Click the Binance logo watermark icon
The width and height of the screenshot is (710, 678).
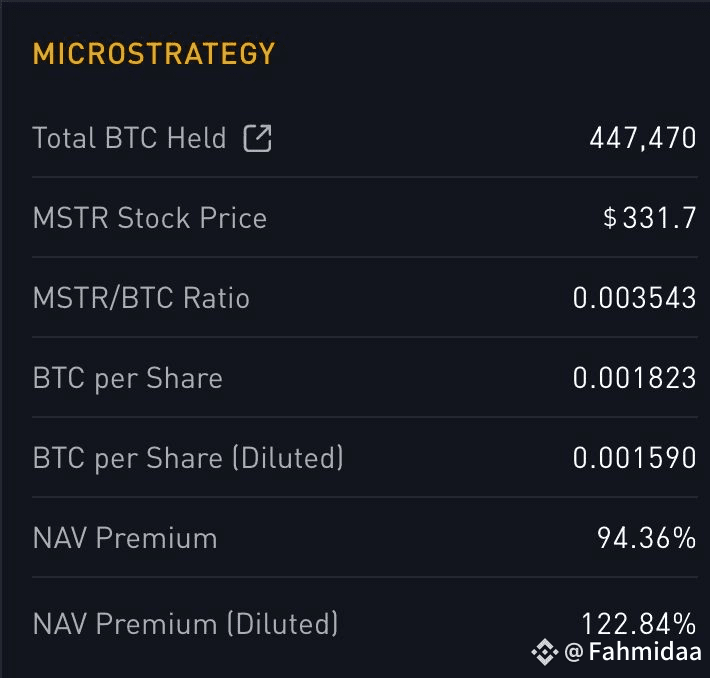tap(545, 652)
